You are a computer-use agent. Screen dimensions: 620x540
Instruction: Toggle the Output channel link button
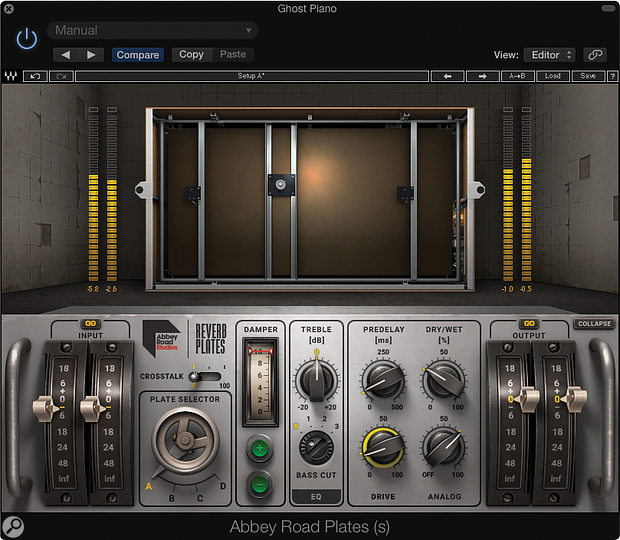coord(529,324)
